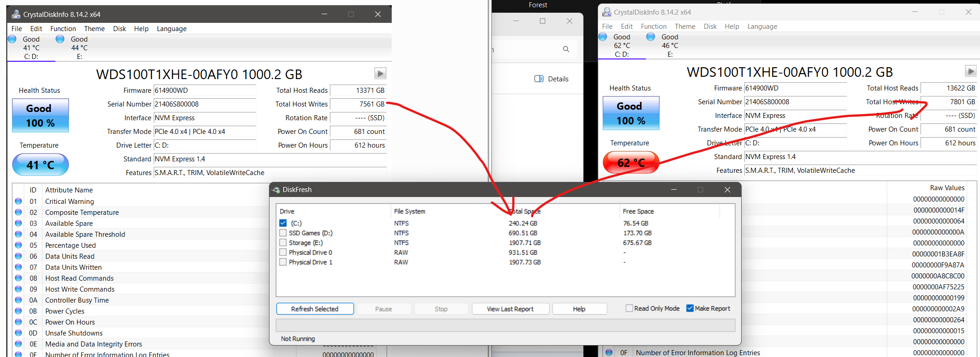The height and width of the screenshot is (357, 980).
Task: Enable Read Only Mode checkbox
Action: [629, 309]
